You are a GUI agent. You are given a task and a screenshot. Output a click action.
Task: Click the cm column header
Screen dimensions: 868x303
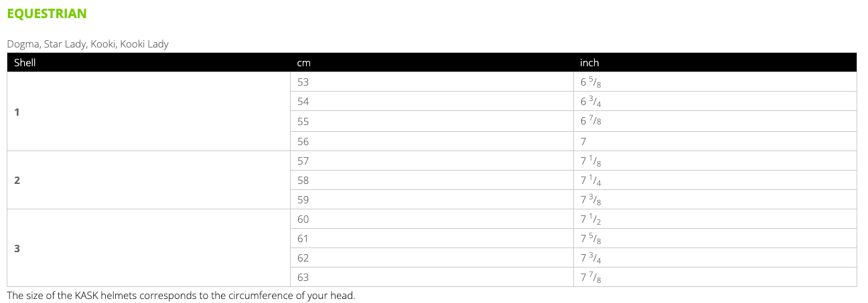point(303,63)
